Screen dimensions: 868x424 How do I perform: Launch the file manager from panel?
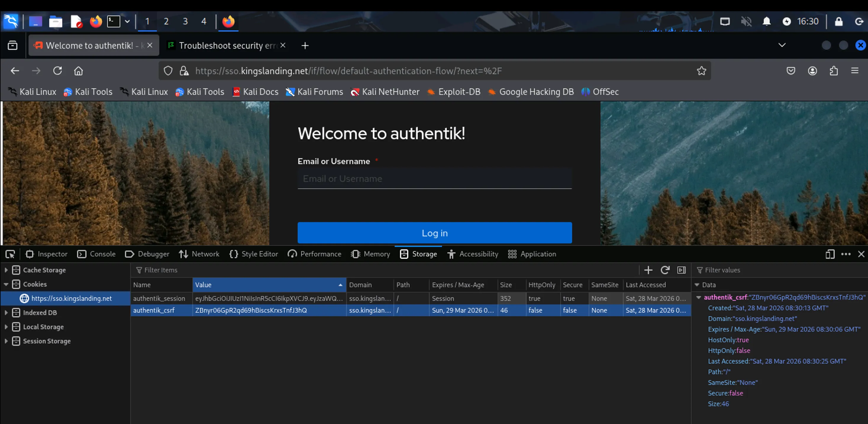[56, 22]
